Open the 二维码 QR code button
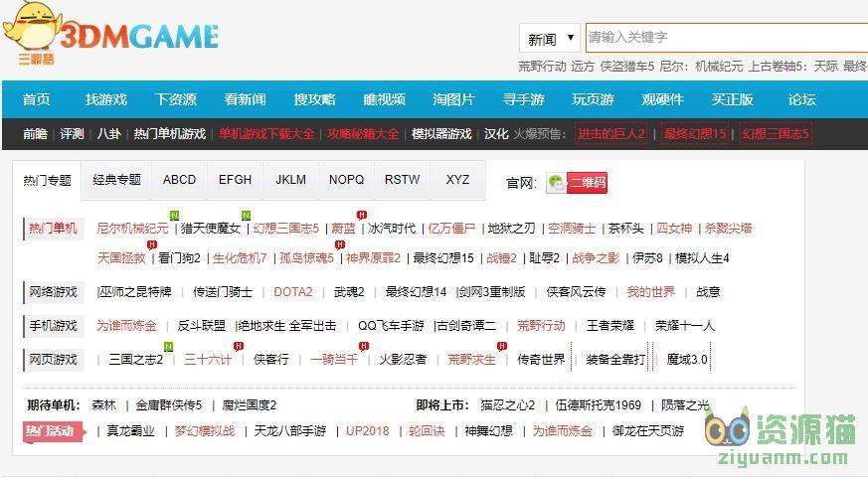Screen dimensions: 868x478 click(x=587, y=183)
